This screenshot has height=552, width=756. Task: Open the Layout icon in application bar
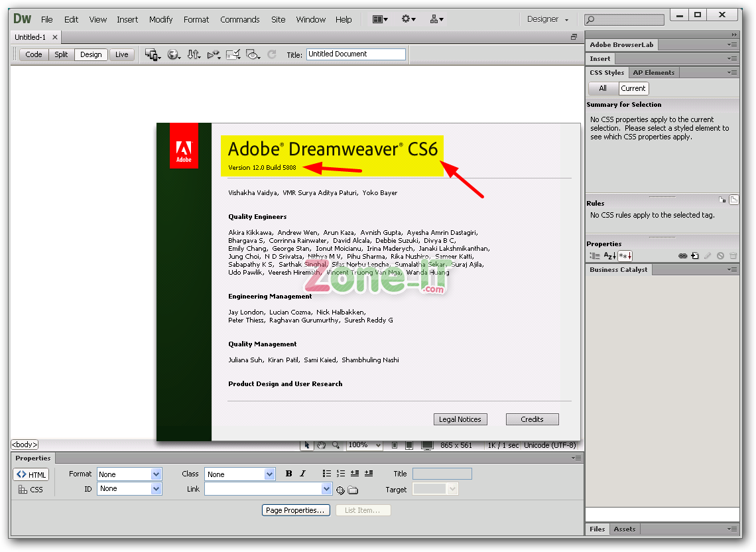tap(381, 19)
